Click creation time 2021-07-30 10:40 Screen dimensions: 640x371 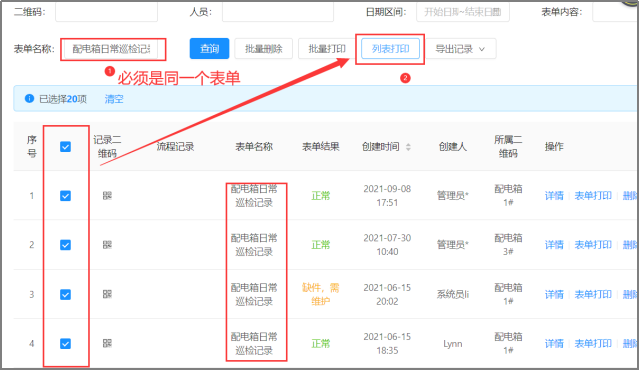coord(387,245)
